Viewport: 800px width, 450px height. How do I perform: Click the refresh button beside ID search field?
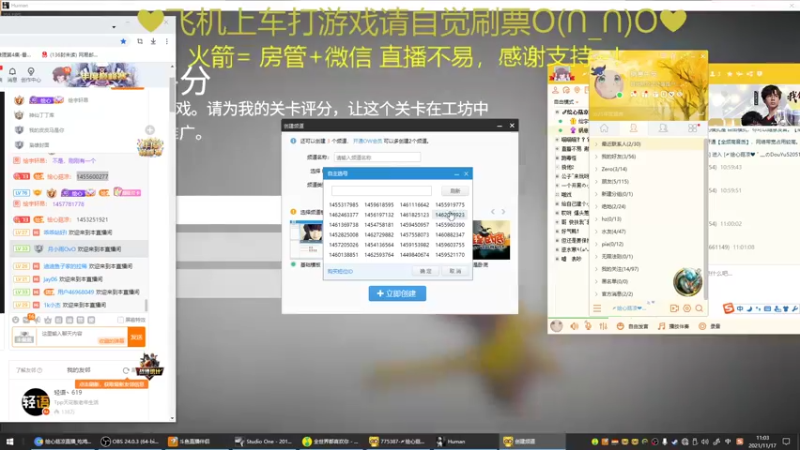[455, 191]
